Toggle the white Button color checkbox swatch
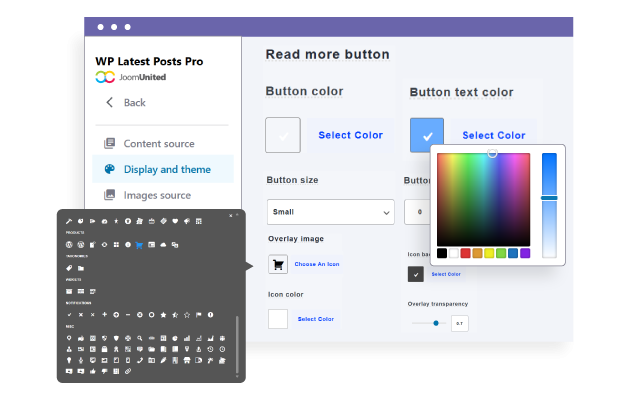 click(x=283, y=135)
